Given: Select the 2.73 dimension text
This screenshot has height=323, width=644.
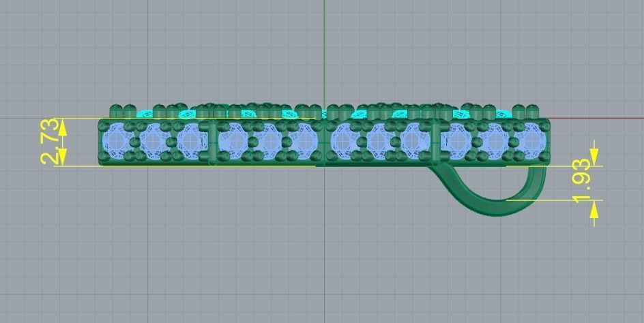Looking at the screenshot, I should pos(48,142).
